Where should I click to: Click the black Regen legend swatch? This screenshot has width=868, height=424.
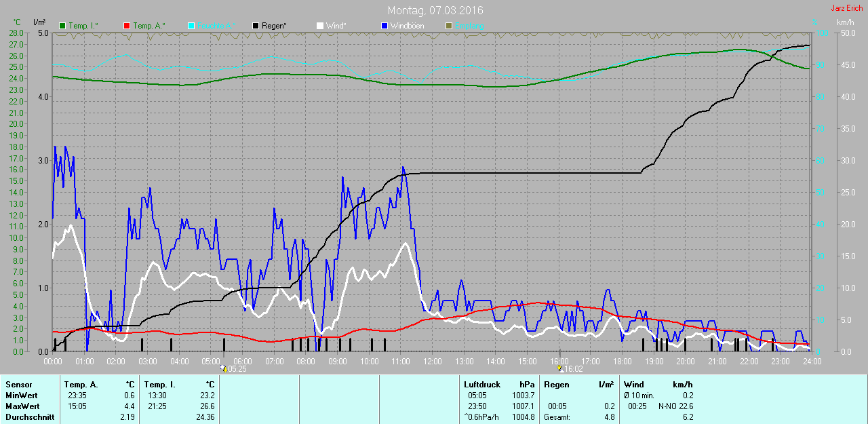(256, 26)
